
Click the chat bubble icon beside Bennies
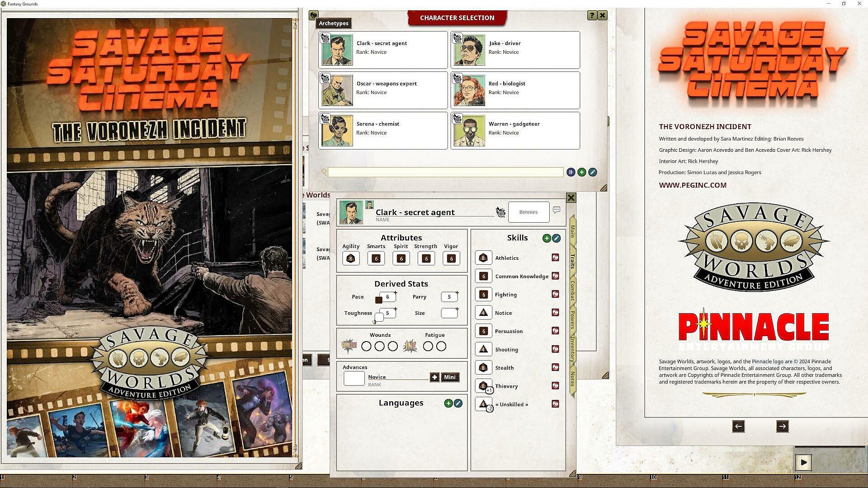[x=557, y=210]
